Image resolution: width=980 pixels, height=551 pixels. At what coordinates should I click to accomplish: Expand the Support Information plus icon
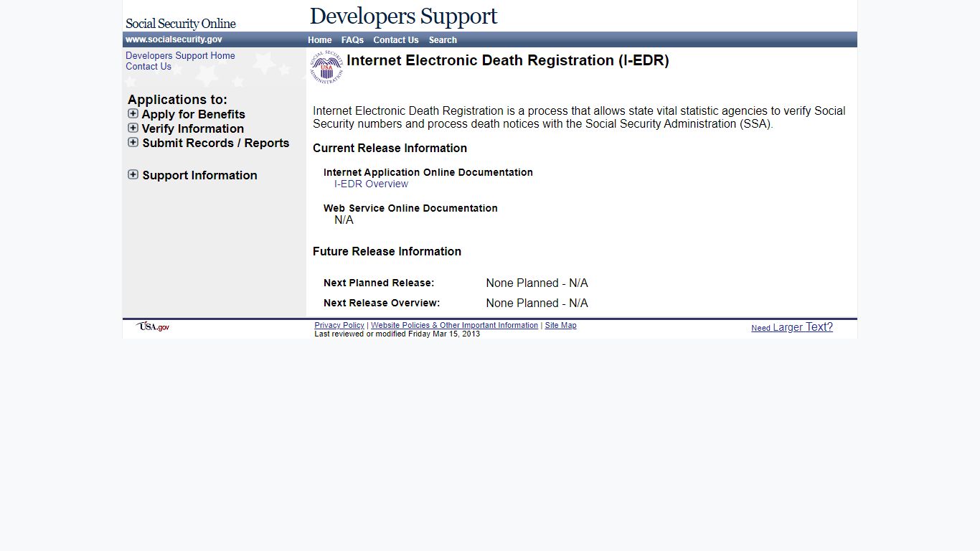[133, 174]
